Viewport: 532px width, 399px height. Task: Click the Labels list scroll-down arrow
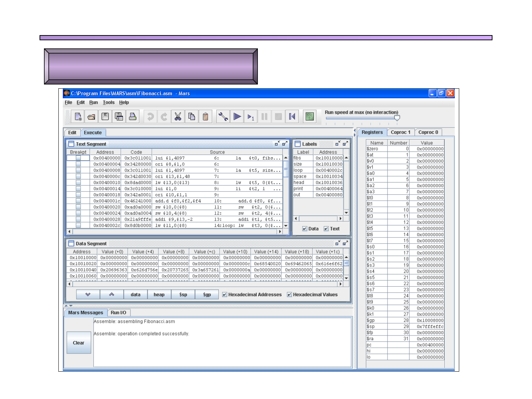[x=346, y=213]
